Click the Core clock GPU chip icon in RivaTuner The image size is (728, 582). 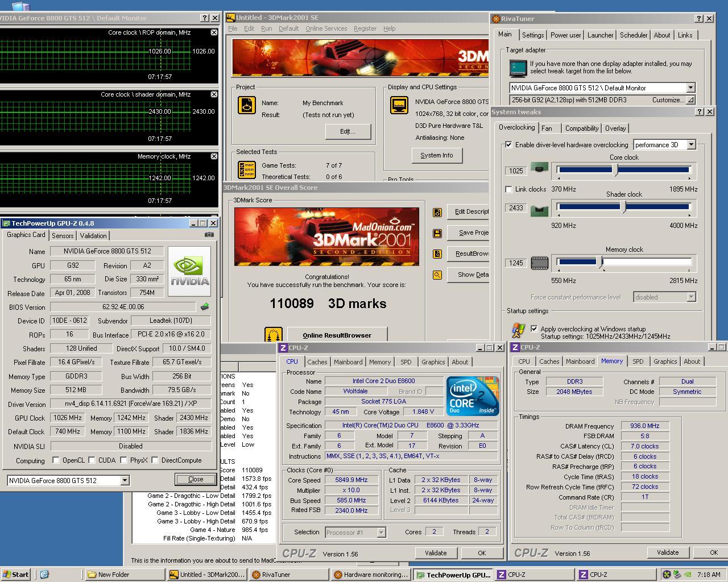[539, 168]
